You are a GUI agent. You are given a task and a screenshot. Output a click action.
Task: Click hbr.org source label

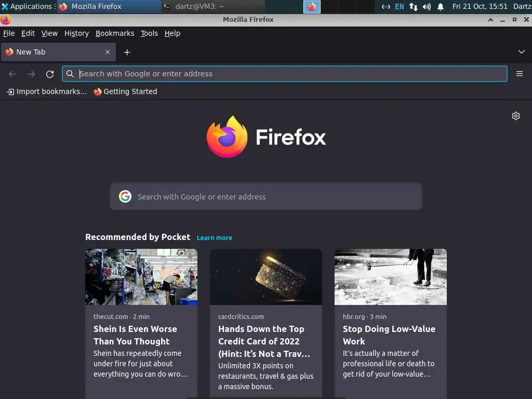pos(353,316)
